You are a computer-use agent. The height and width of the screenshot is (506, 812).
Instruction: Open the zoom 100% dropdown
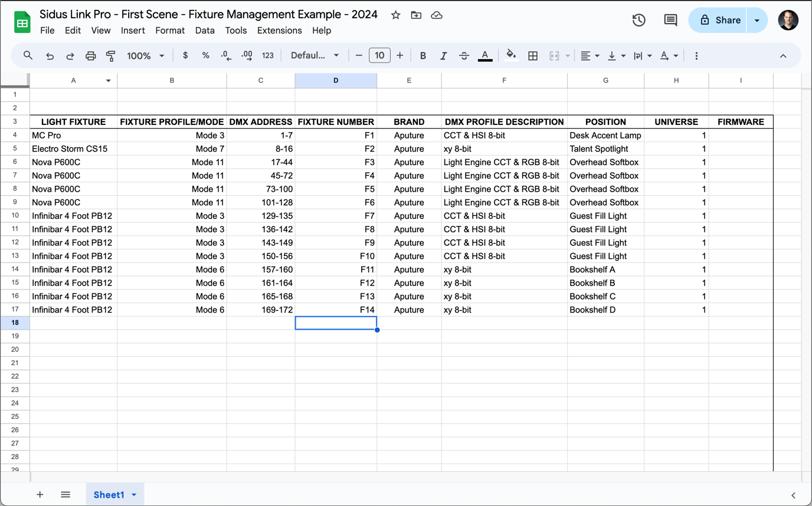[145, 55]
